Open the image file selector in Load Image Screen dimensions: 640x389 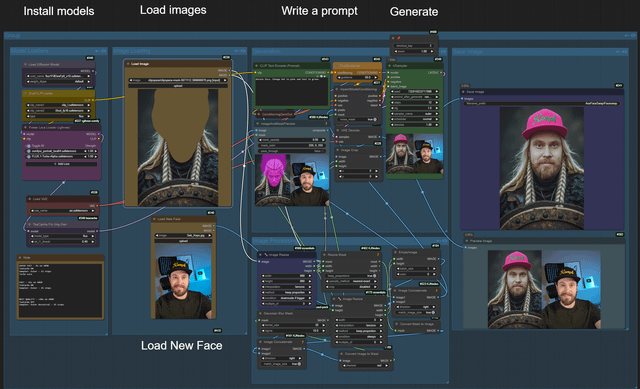tap(178, 80)
